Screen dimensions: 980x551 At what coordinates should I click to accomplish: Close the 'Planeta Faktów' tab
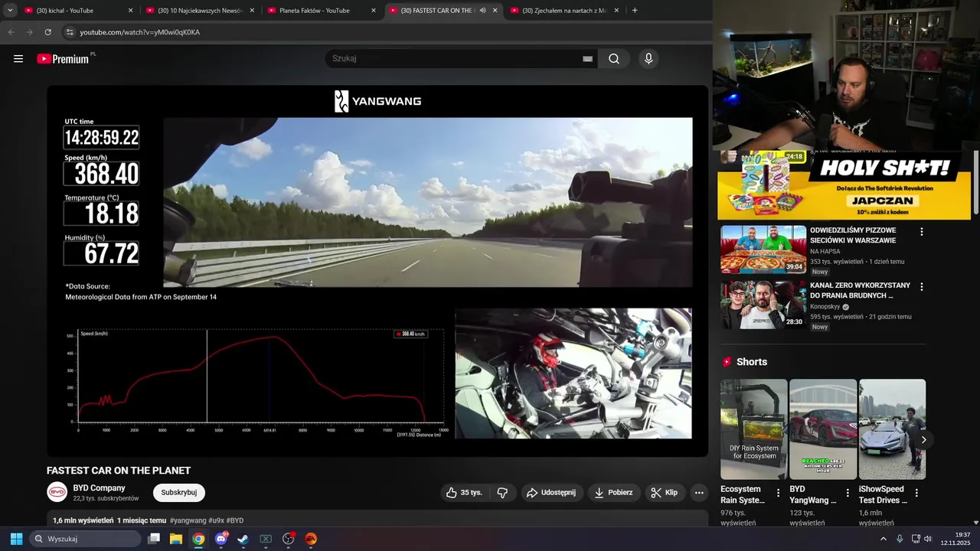[374, 11]
